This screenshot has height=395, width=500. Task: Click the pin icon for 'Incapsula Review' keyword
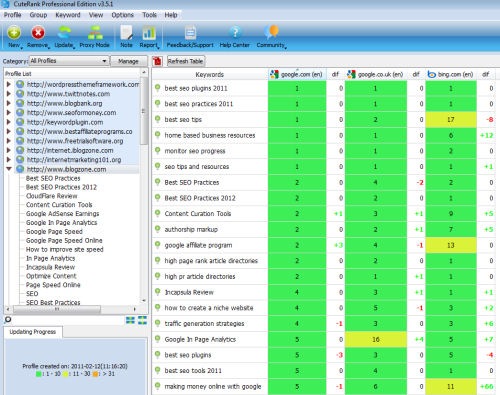coord(158,292)
